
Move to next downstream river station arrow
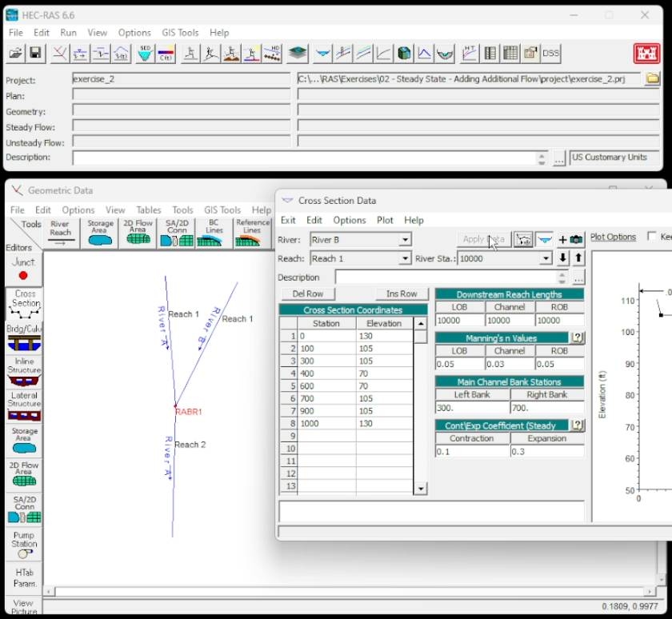563,258
